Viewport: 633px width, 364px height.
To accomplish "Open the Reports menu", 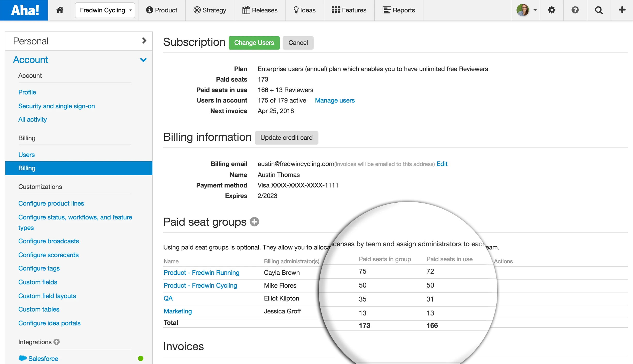I will [x=399, y=10].
